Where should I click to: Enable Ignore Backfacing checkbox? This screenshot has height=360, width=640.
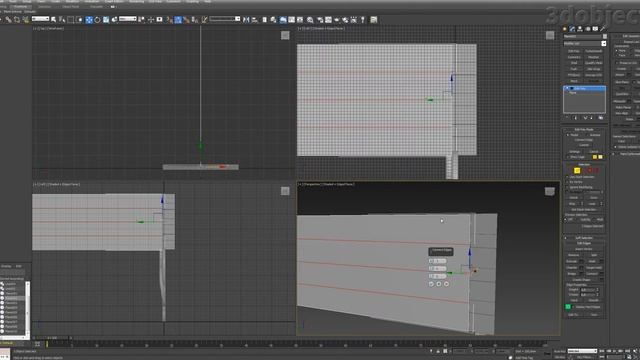(x=567, y=187)
